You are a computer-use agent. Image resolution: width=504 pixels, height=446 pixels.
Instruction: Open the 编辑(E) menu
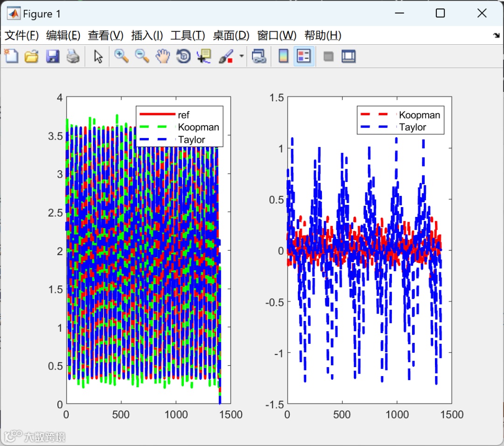click(x=63, y=35)
